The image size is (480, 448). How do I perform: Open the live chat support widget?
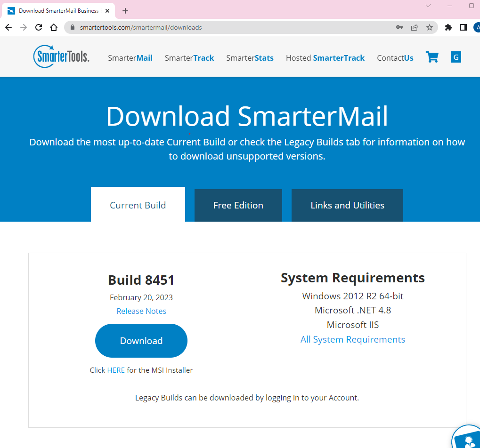coord(468,439)
